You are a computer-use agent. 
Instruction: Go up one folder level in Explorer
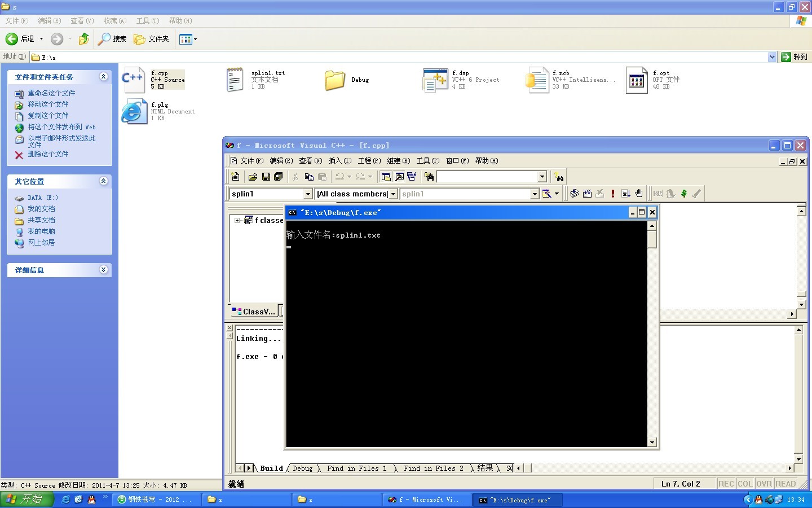(84, 39)
